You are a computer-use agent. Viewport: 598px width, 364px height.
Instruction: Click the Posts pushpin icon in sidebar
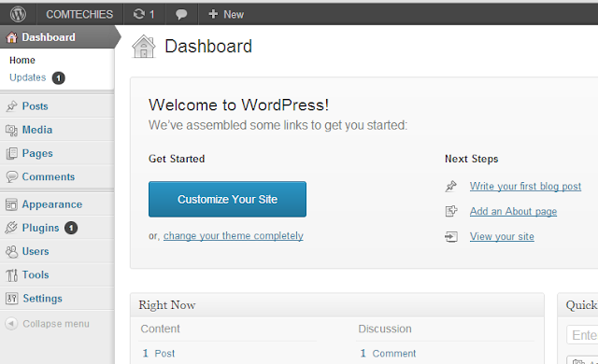(11, 105)
